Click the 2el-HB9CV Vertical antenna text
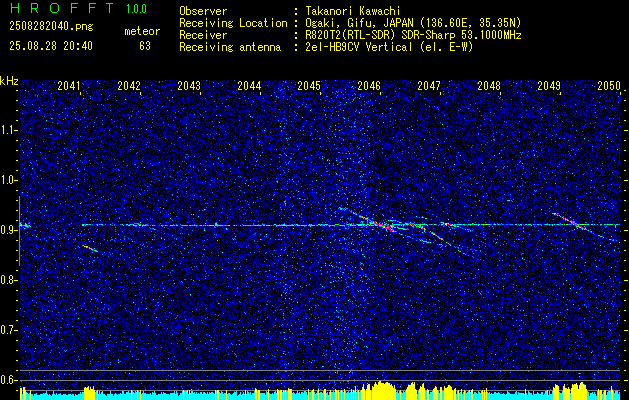Image resolution: width=629 pixels, height=400 pixels. pyautogui.click(x=387, y=47)
